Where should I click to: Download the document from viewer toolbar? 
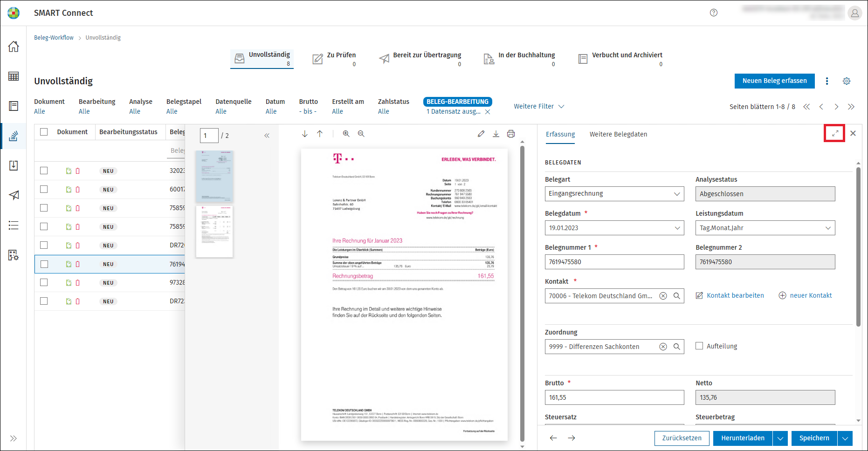tap(496, 134)
